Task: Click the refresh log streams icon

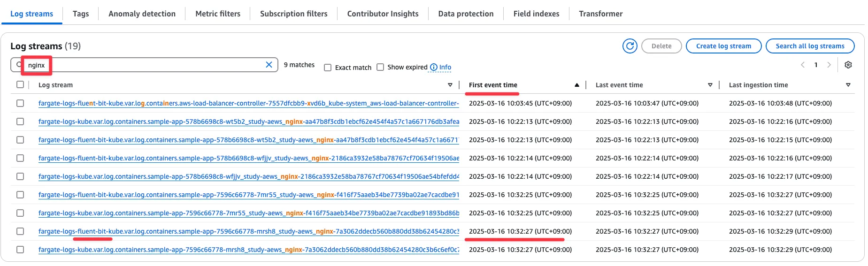Action: click(630, 46)
